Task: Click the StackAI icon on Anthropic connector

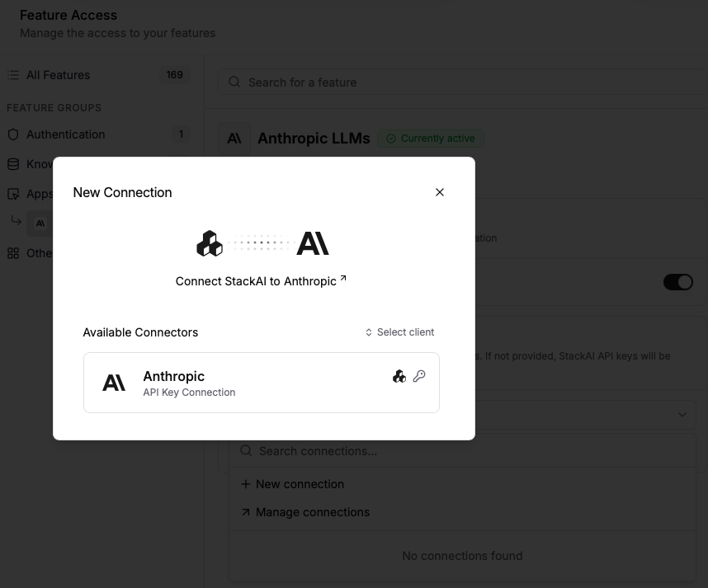Action: click(x=399, y=377)
